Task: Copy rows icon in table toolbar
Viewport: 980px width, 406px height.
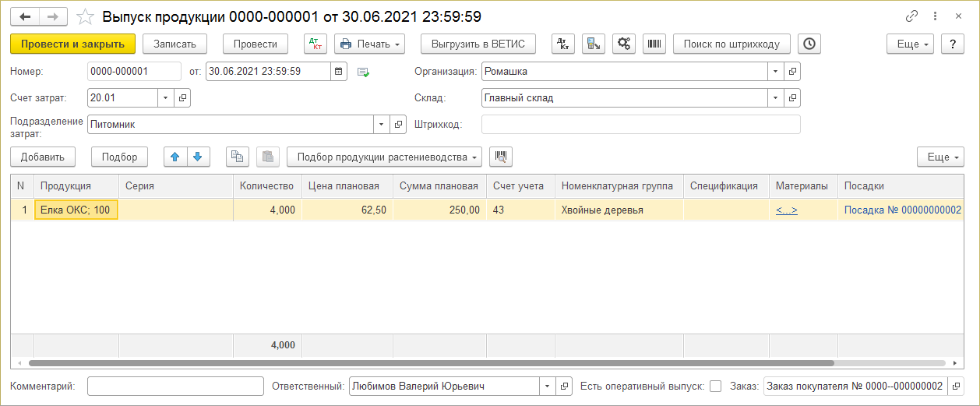Action: [x=238, y=157]
